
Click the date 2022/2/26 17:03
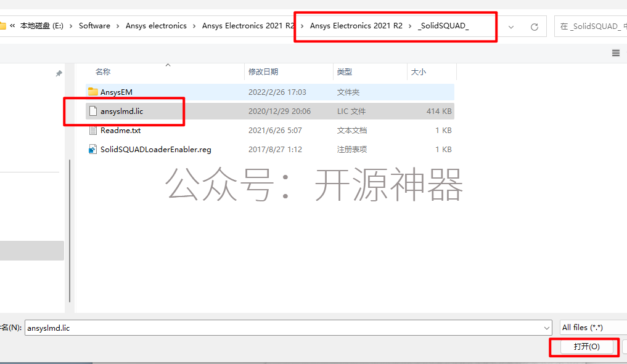[277, 92]
